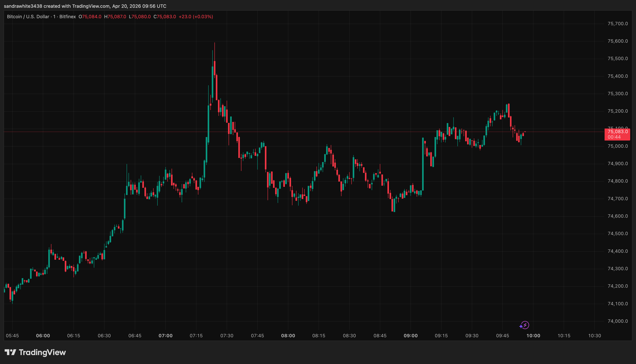Click the 05:45 time axis label
Viewport: 636px width, 364px height.
point(12,336)
